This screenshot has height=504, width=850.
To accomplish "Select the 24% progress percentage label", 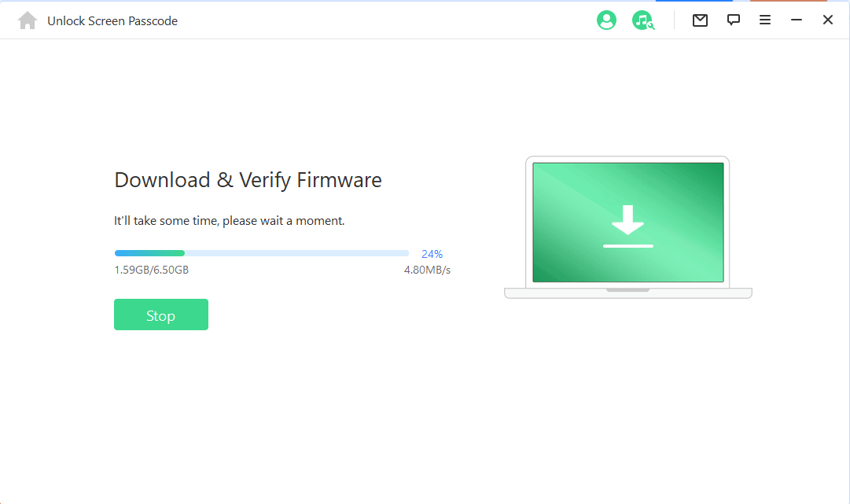I will coord(432,253).
